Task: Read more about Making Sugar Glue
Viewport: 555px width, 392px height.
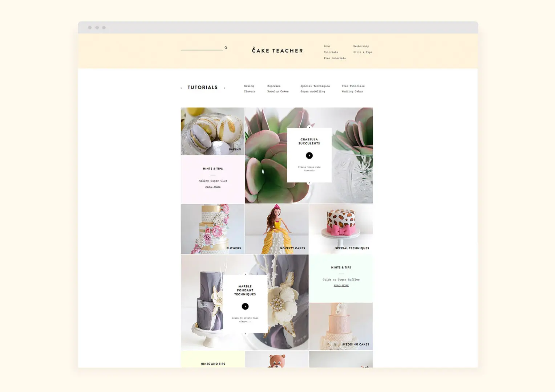Action: pyautogui.click(x=213, y=187)
